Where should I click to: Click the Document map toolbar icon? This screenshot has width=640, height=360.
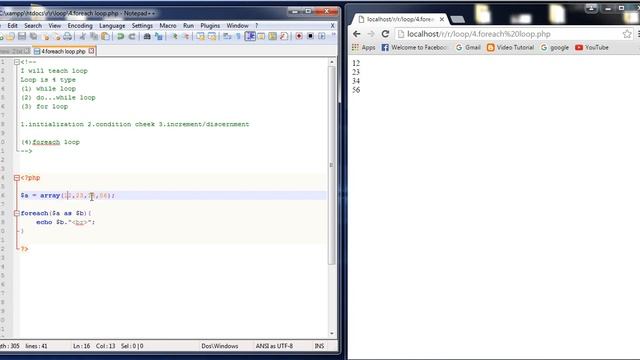[272, 36]
